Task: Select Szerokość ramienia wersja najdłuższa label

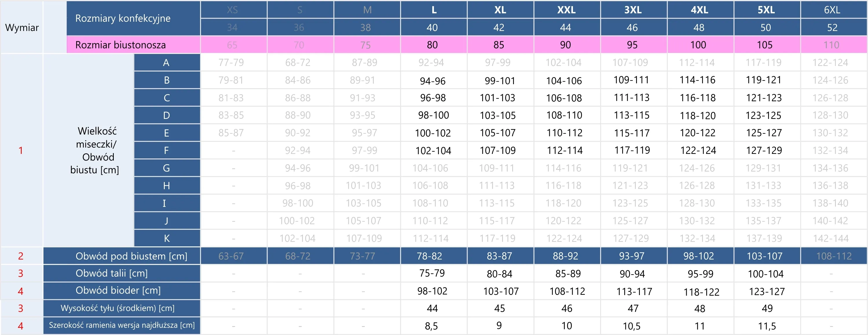Action: (122, 325)
